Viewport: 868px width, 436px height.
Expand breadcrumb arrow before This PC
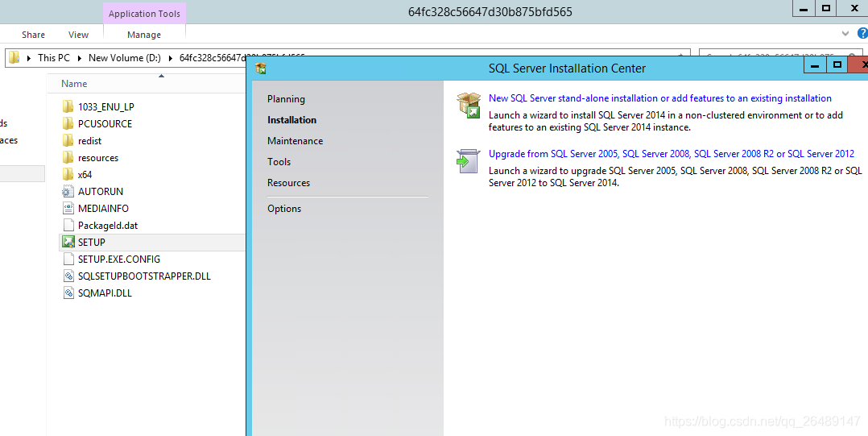tap(29, 57)
